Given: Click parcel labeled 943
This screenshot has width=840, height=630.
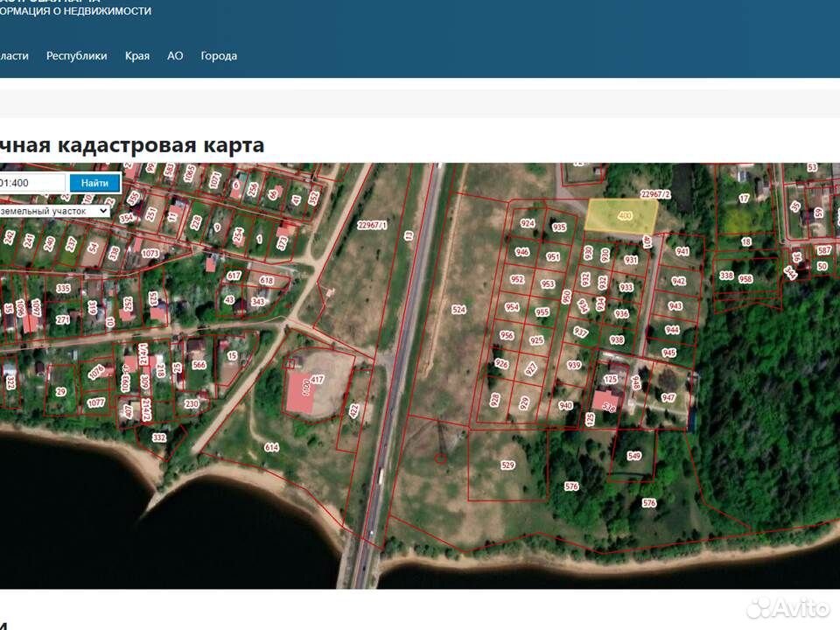Looking at the screenshot, I should 675,305.
